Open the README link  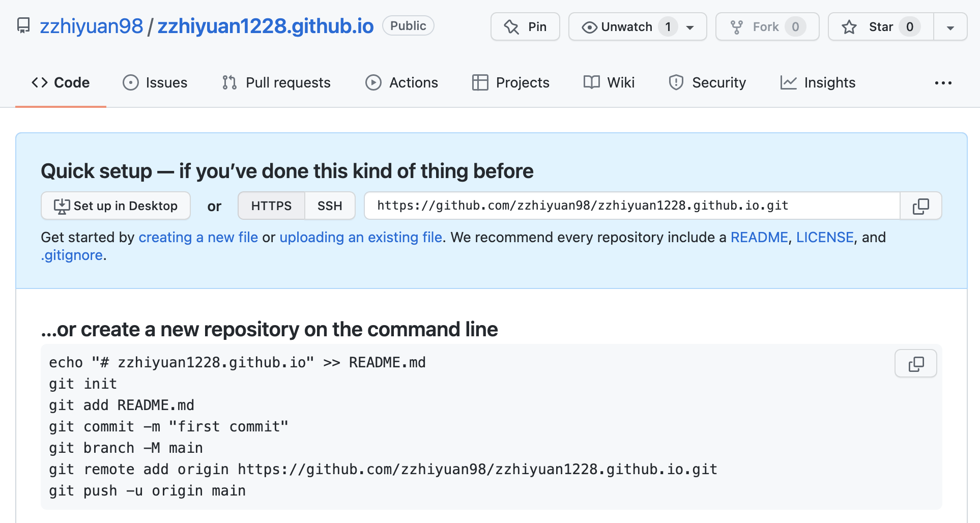(x=759, y=237)
